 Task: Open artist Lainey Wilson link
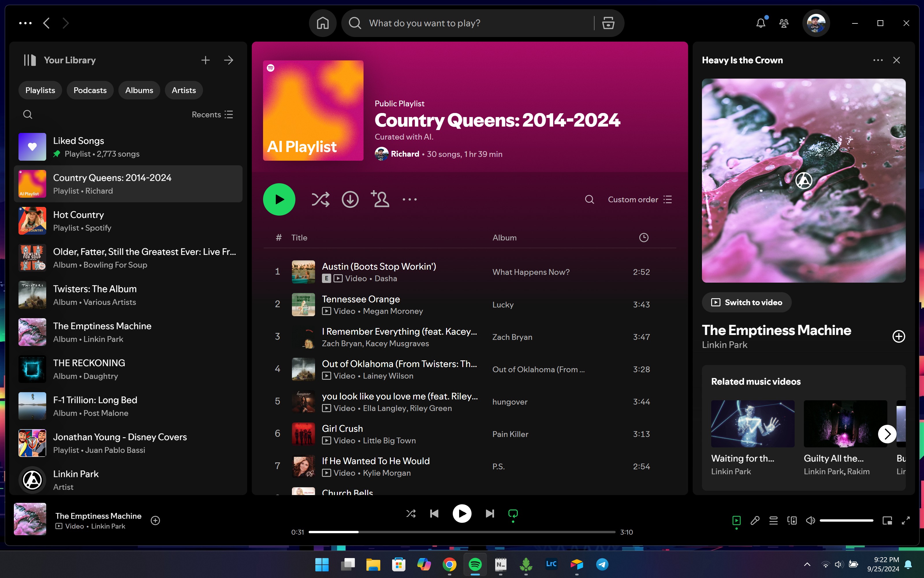(x=388, y=376)
